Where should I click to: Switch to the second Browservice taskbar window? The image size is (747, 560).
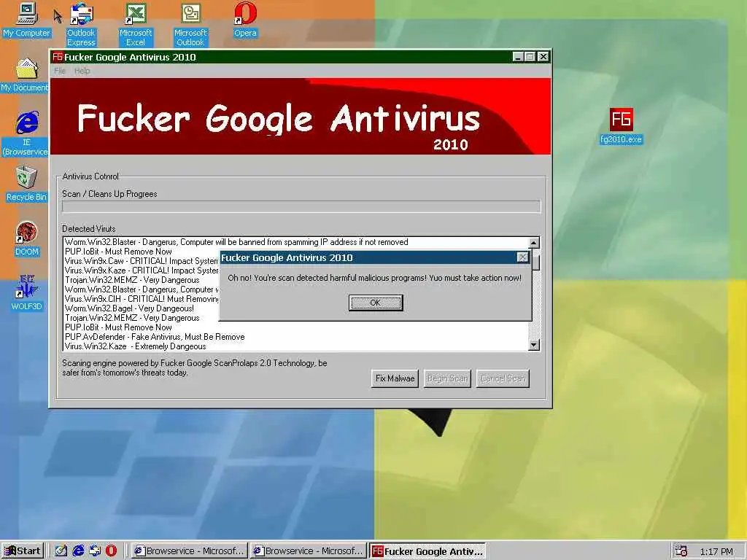(309, 551)
